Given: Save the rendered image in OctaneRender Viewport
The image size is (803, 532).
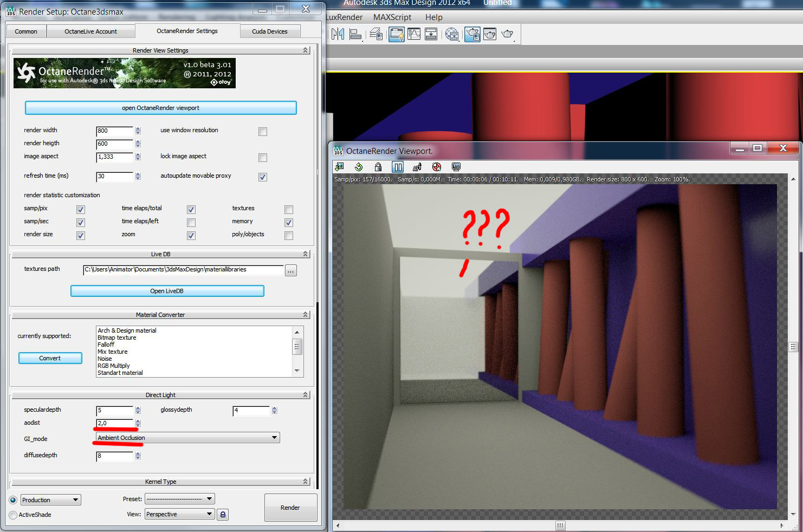Looking at the screenshot, I should (340, 167).
